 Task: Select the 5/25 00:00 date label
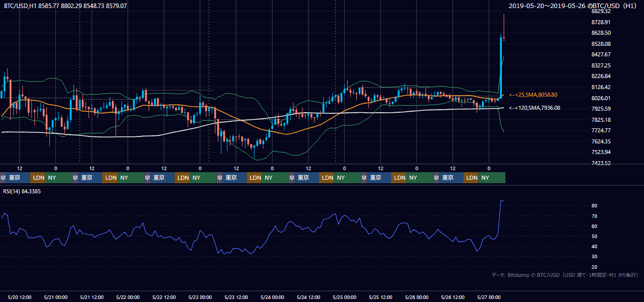pyautogui.click(x=345, y=297)
